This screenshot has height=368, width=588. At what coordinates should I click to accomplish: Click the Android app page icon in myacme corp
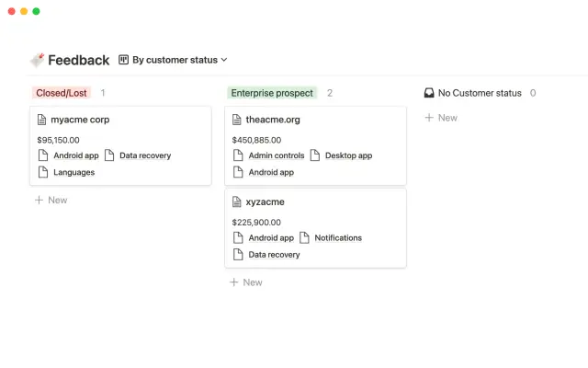(x=43, y=155)
